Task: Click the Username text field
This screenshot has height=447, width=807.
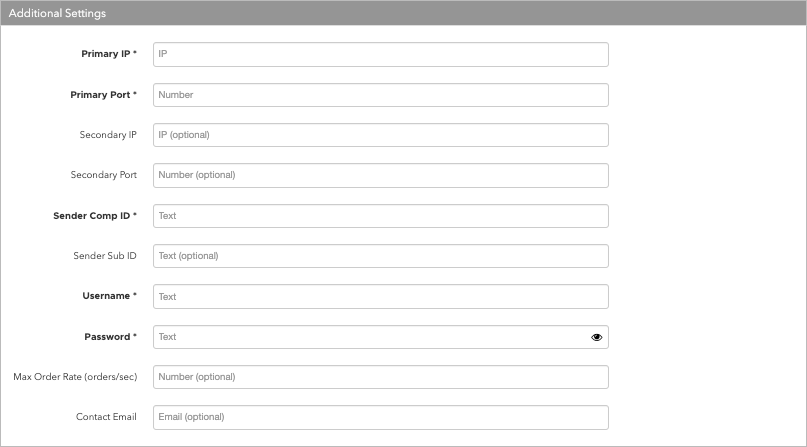Action: 381,297
